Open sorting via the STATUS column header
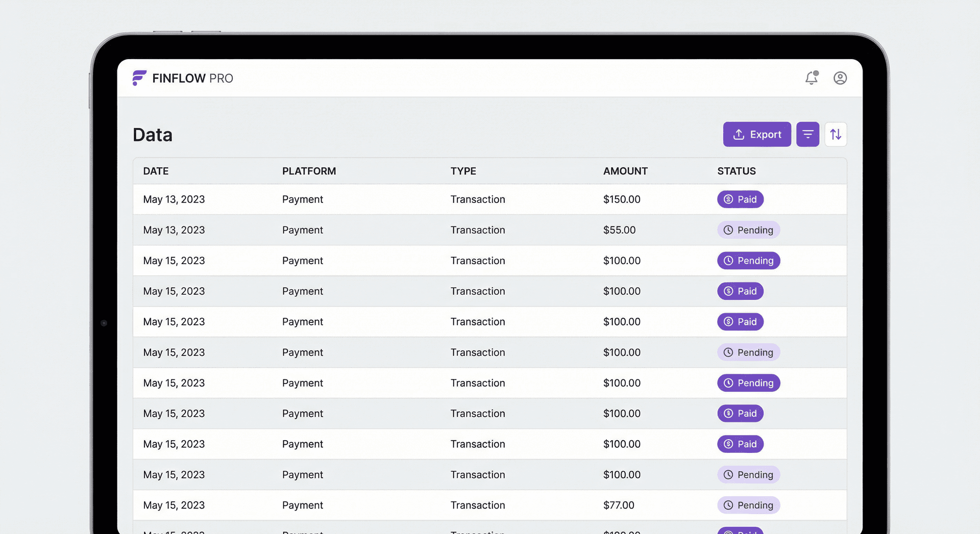This screenshot has height=534, width=980. pyautogui.click(x=736, y=171)
